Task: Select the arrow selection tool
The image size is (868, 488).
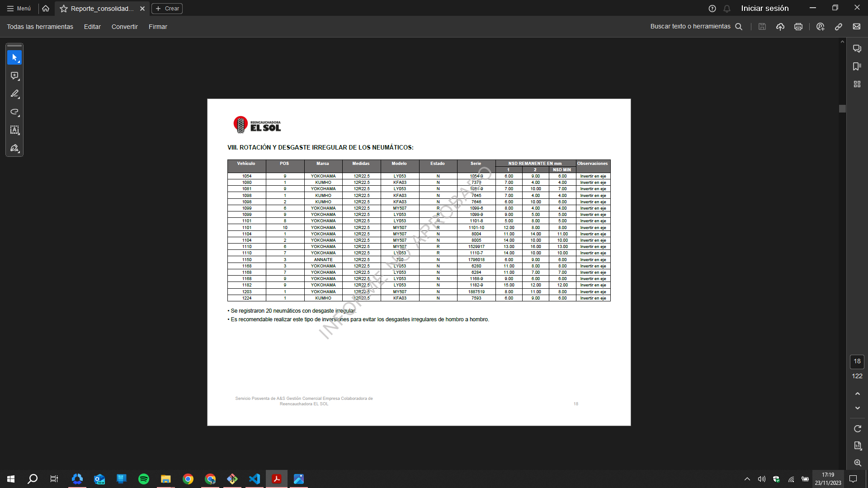Action: (x=14, y=57)
